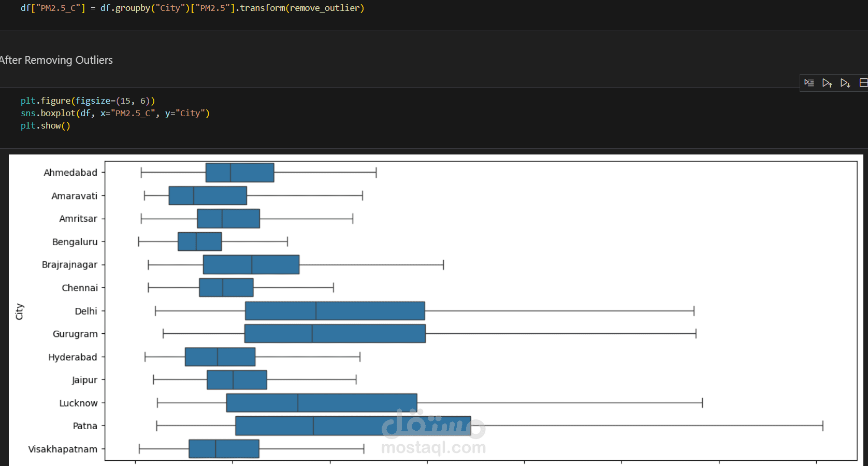
Task: Place cursor in plt.figure code line
Action: [88, 101]
